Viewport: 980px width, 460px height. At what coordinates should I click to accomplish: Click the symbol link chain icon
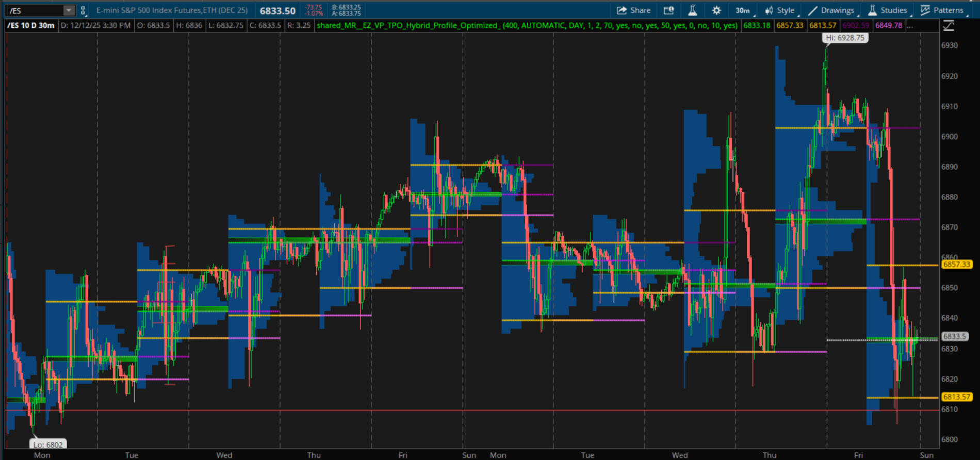(83, 10)
